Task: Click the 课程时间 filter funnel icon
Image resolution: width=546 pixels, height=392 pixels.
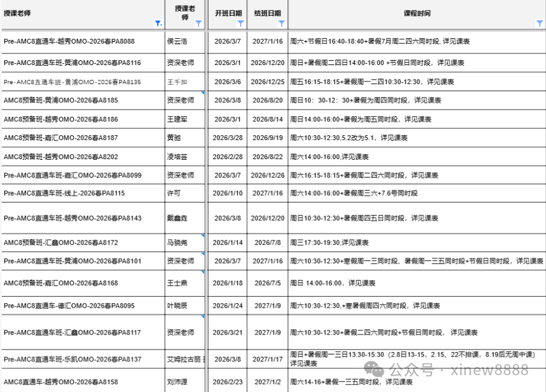Action: pyautogui.click(x=539, y=23)
